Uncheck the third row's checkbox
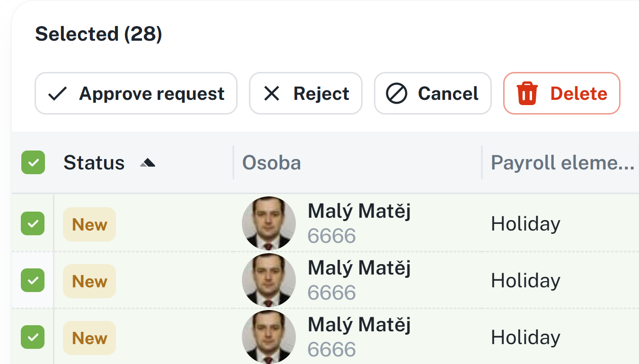The height and width of the screenshot is (364, 639). pyautogui.click(x=33, y=337)
